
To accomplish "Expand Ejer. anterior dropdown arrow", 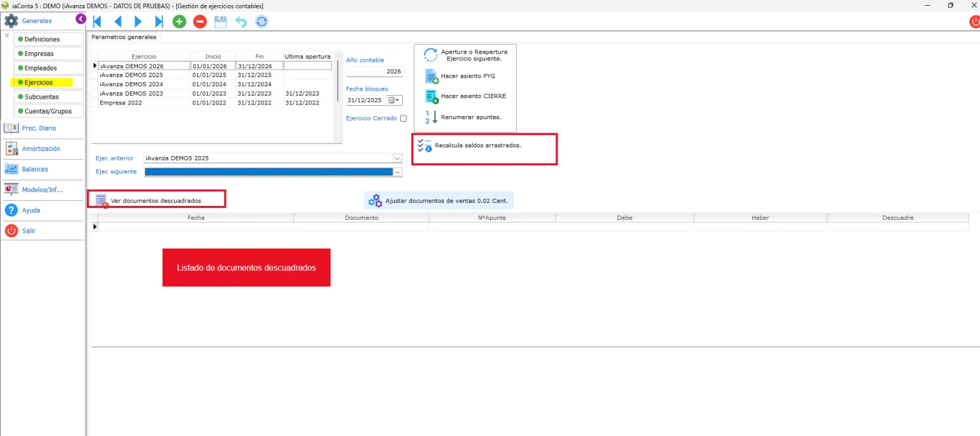I will click(x=397, y=158).
